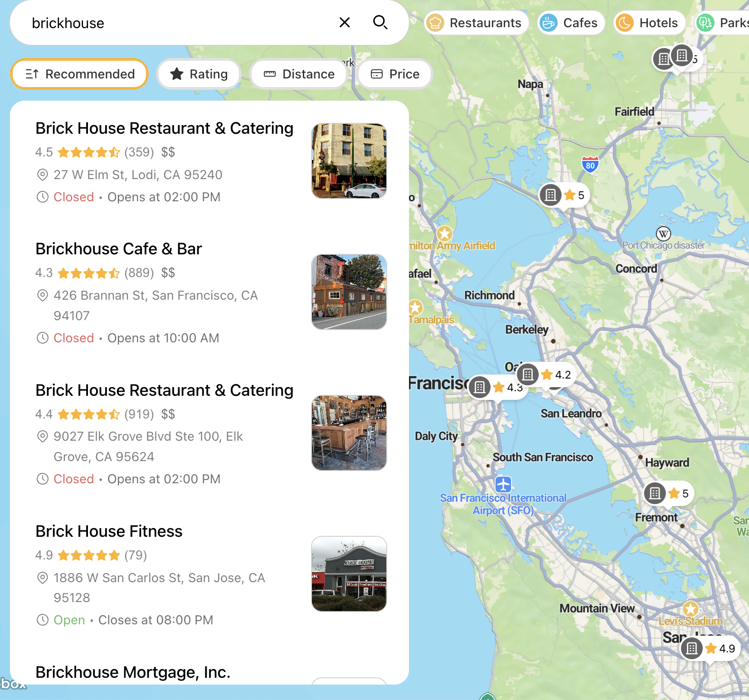749x700 pixels.
Task: Open the Elk Grove bar interior photo
Action: [349, 433]
